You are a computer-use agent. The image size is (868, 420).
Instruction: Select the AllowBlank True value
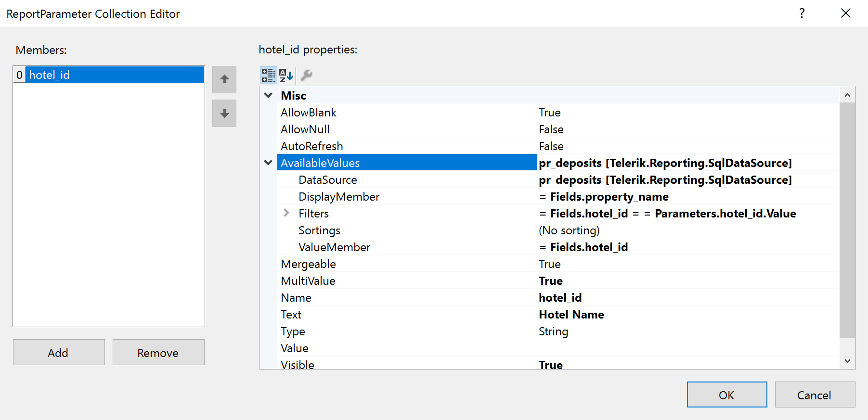click(x=550, y=113)
